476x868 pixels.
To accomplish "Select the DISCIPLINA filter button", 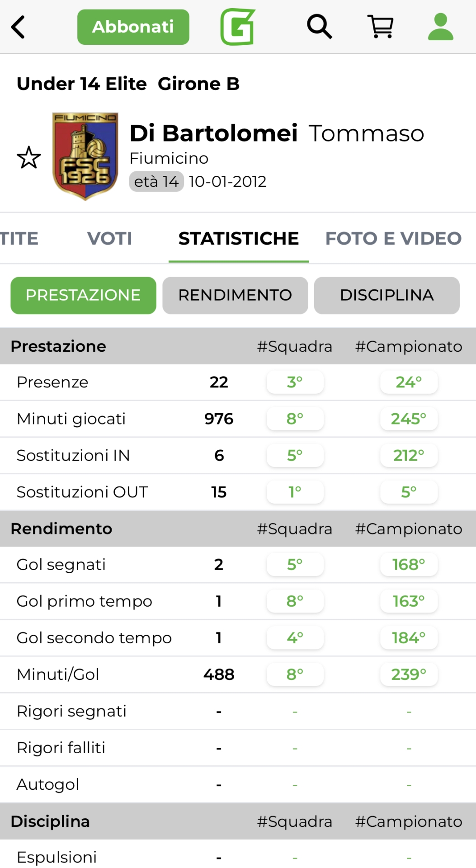I will [x=386, y=295].
